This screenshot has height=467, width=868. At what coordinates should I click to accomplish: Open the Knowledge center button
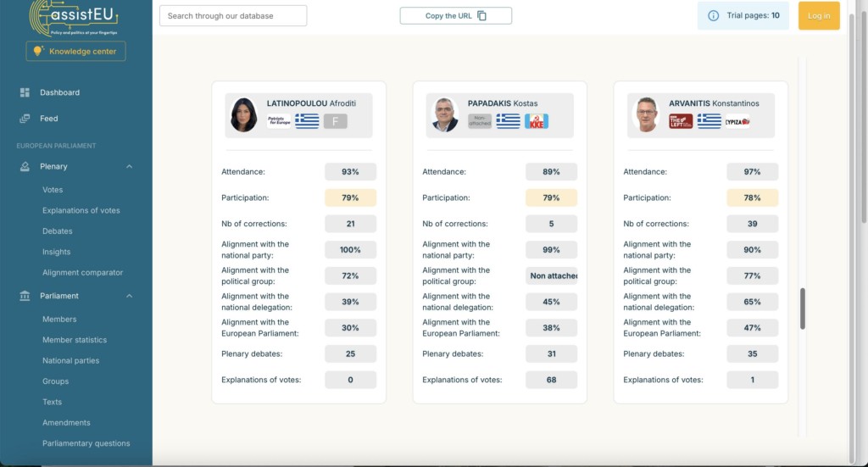click(76, 52)
